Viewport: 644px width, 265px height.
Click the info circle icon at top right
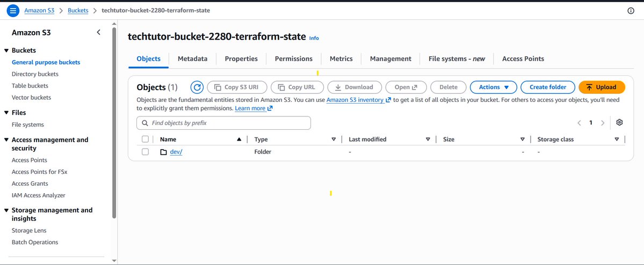tap(631, 11)
